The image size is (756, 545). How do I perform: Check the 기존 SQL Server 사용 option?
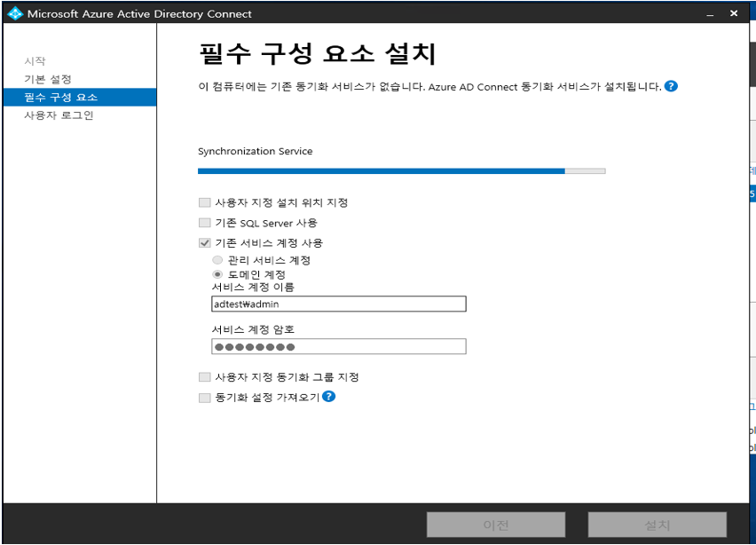tap(204, 223)
